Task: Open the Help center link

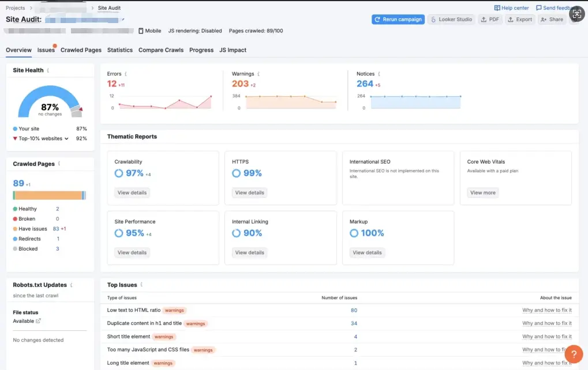Action: [x=512, y=8]
